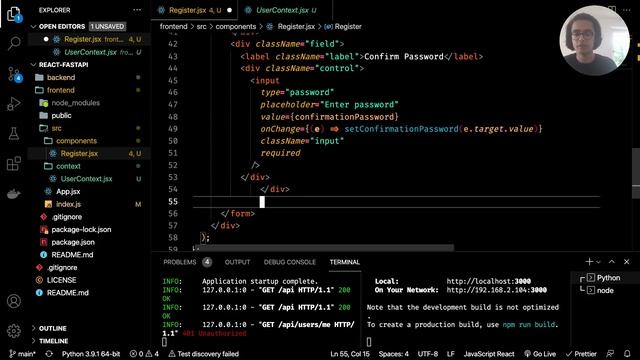640x360 pixels.
Task: Open Register.jsx in Open Editors list
Action: coord(89,40)
